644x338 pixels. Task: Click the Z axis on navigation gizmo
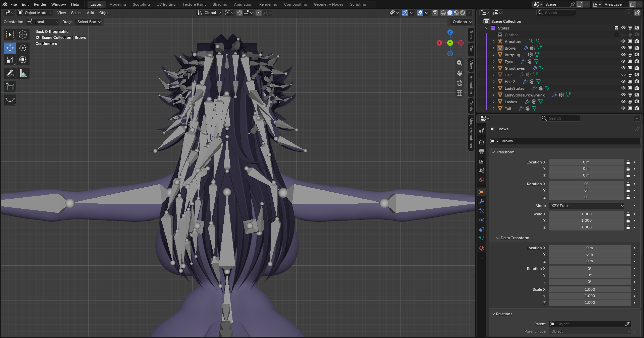450,32
